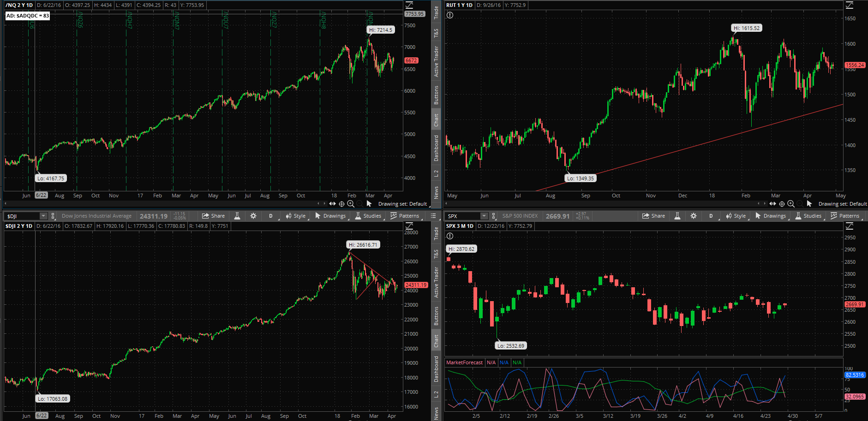
Task: Click the SPX symbol input field
Action: (x=463, y=216)
